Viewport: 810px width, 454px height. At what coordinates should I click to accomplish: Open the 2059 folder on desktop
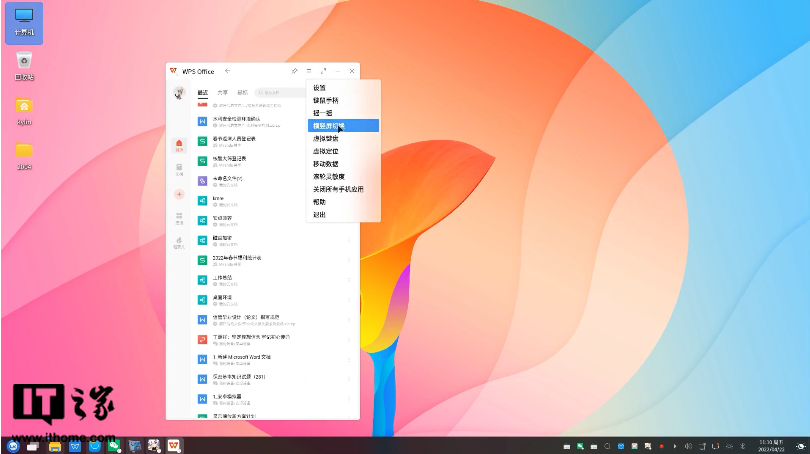[24, 155]
